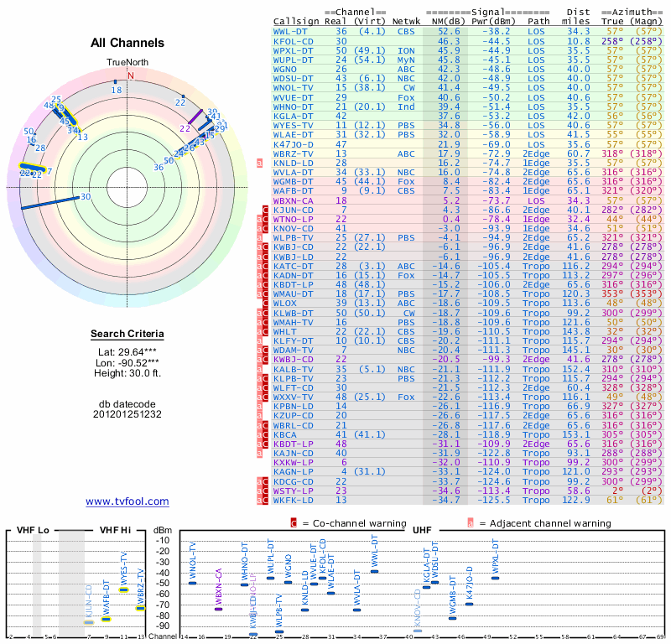Click the co-channel warning legend icon
The width and height of the screenshot is (671, 644).
coord(294,522)
